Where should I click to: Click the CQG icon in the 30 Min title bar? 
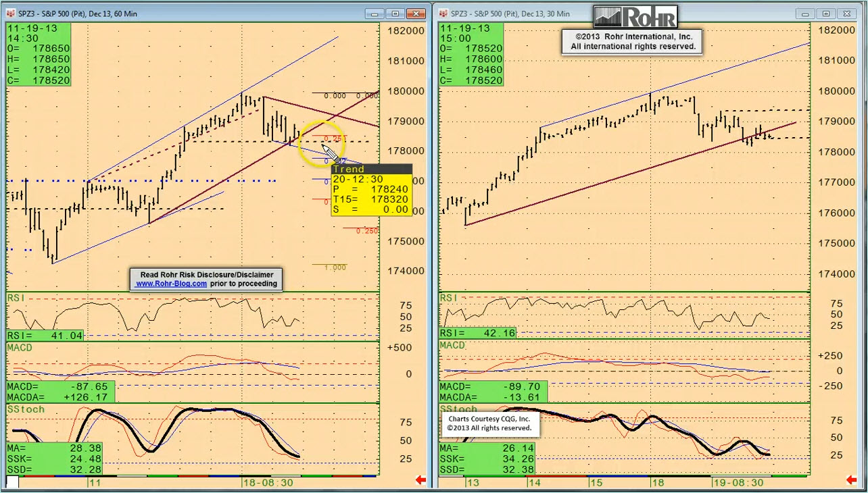[443, 14]
